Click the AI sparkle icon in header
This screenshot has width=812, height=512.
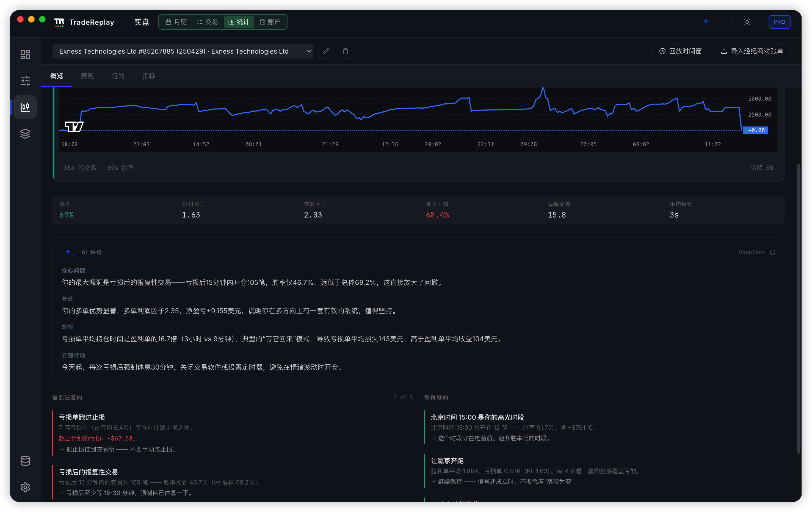click(708, 22)
